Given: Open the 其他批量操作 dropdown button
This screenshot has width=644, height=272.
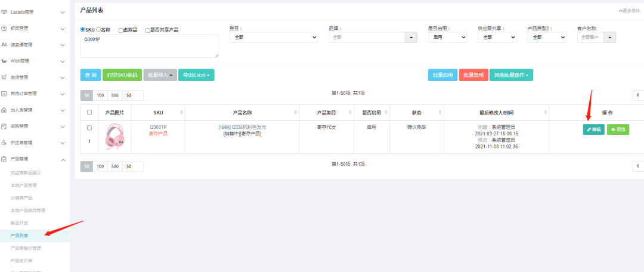Looking at the screenshot, I should 512,75.
